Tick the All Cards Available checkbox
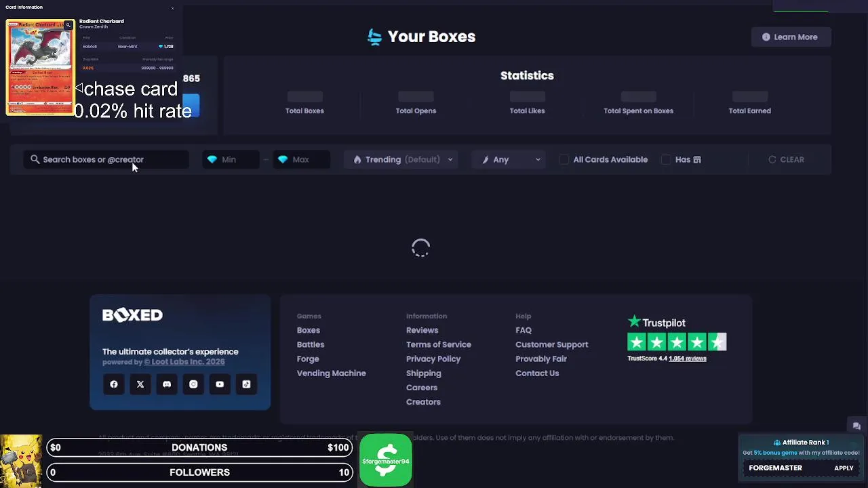The height and width of the screenshot is (488, 868). pos(564,160)
